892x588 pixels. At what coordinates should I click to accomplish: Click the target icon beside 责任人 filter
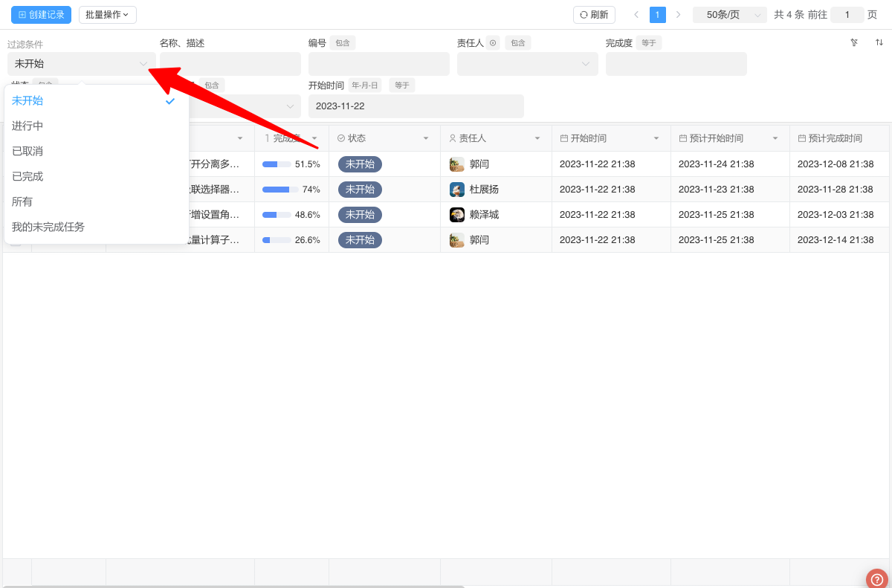[x=494, y=43]
